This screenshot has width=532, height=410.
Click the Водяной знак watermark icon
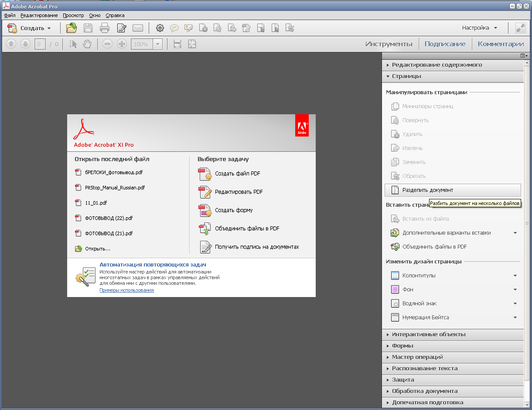coord(395,304)
